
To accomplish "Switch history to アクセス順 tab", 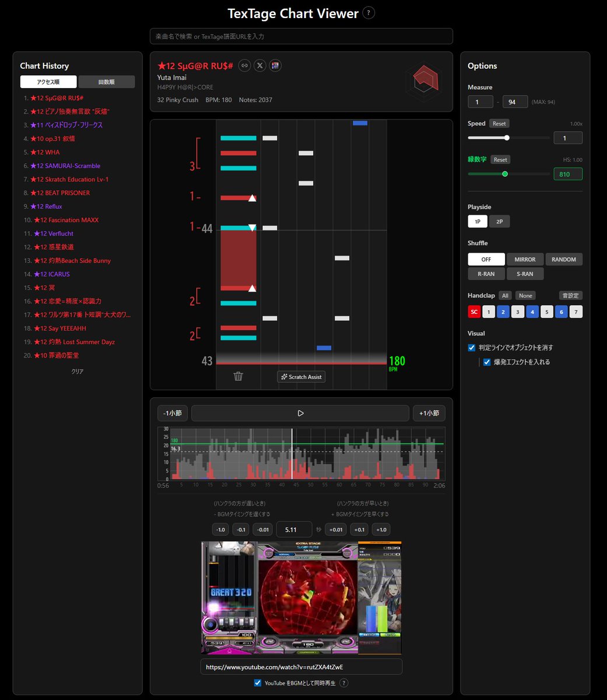I will [x=48, y=82].
